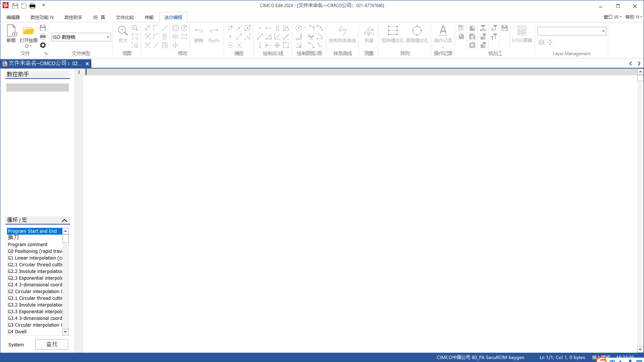The width and height of the screenshot is (644, 362).
Task: Switch to the 数控功能 N tab
Action: (42, 17)
